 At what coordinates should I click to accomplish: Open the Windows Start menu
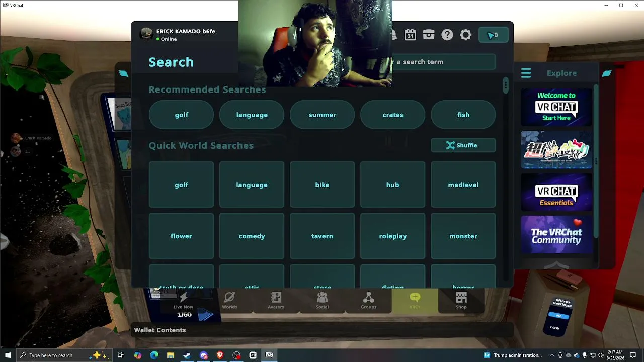click(x=8, y=355)
